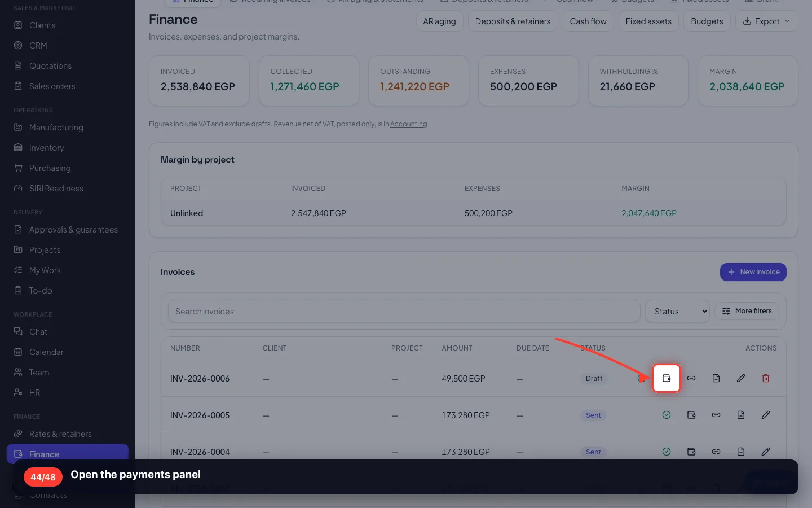
Task: Open Quotations from the sidebar
Action: click(x=68, y=66)
